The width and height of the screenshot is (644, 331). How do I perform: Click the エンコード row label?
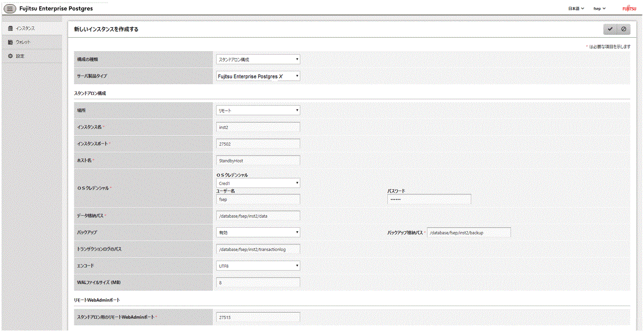(85, 265)
